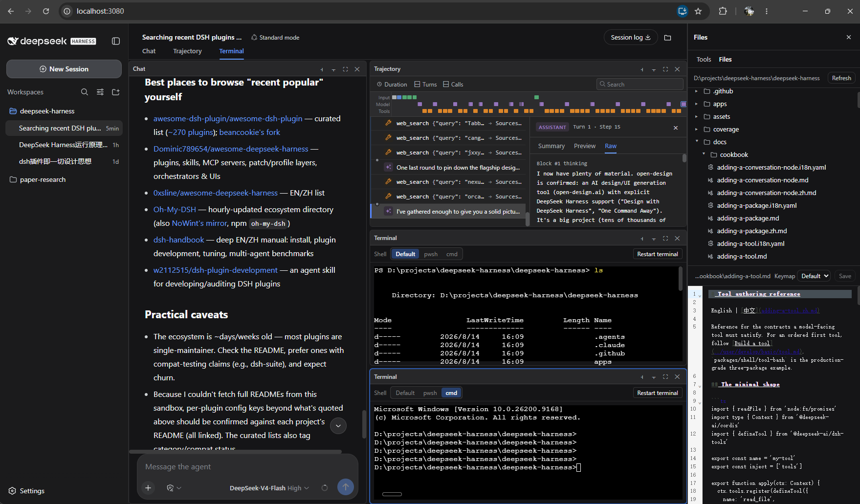Switch to the Trajectory tab
This screenshot has width=860, height=504.
[x=187, y=51]
